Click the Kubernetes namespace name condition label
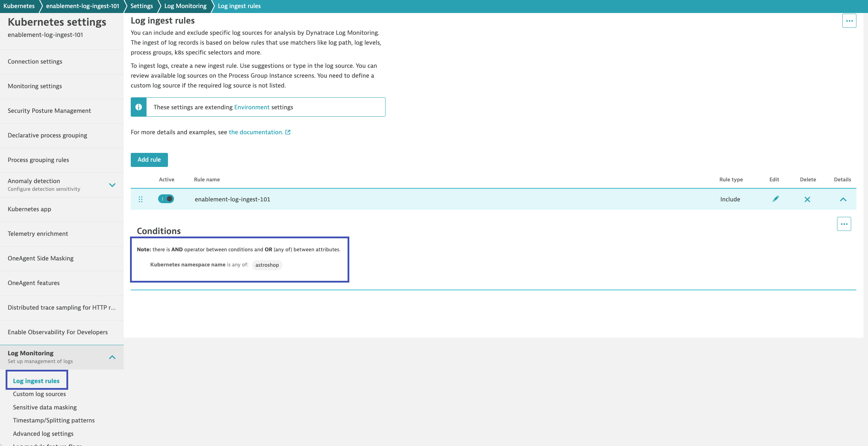868x446 pixels. point(188,265)
